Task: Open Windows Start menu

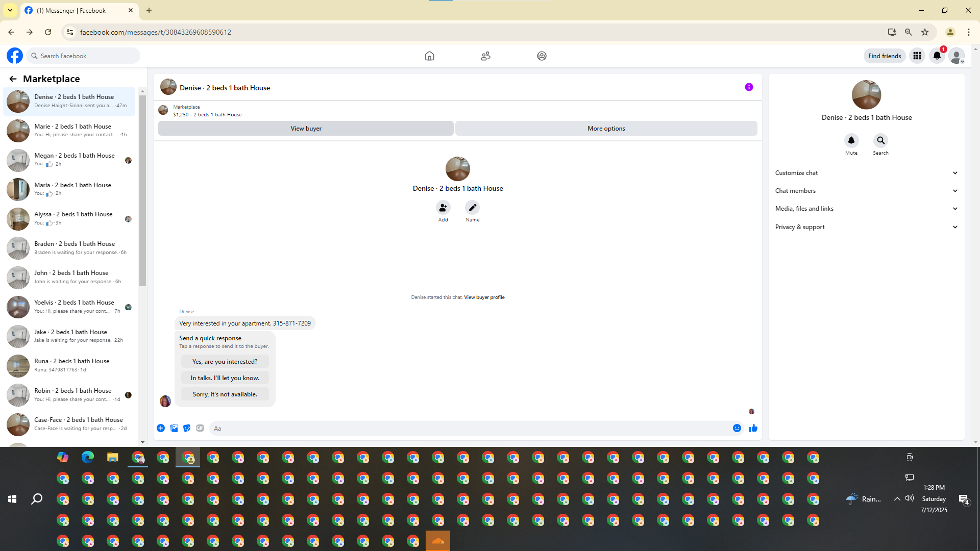Action: pos(12,499)
